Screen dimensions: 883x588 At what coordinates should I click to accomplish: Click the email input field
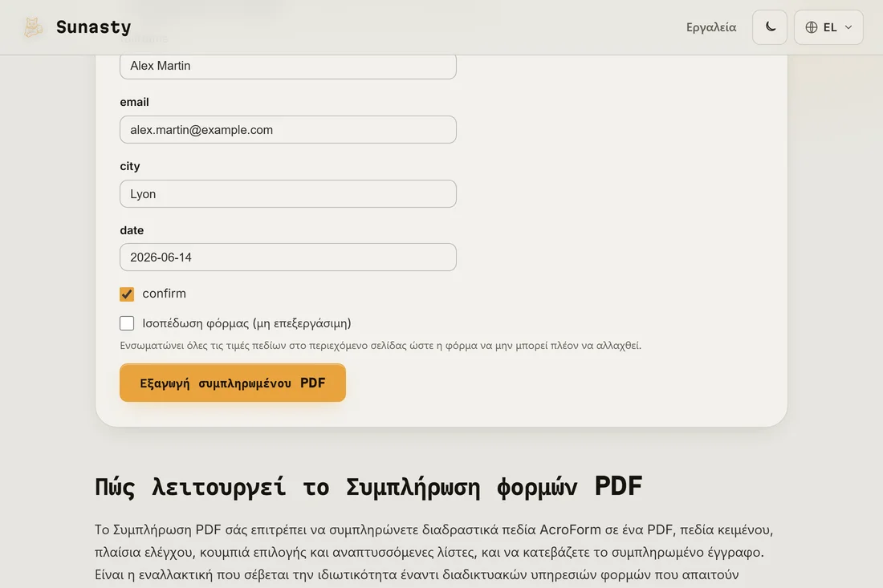coord(287,129)
